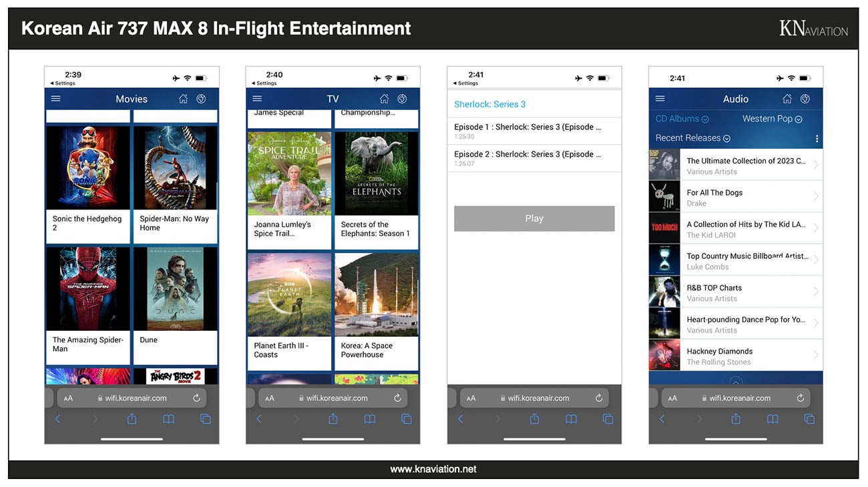Tap the home icon on the Audio screen

pos(787,99)
